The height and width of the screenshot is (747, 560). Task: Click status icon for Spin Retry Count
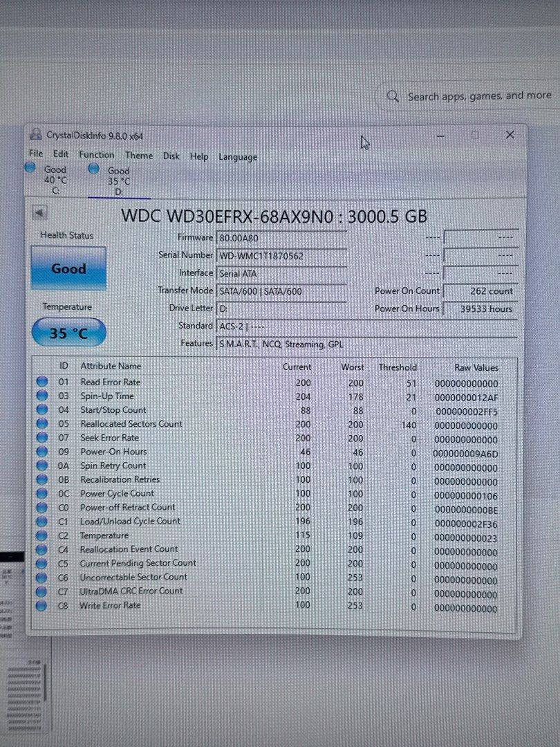point(42,465)
